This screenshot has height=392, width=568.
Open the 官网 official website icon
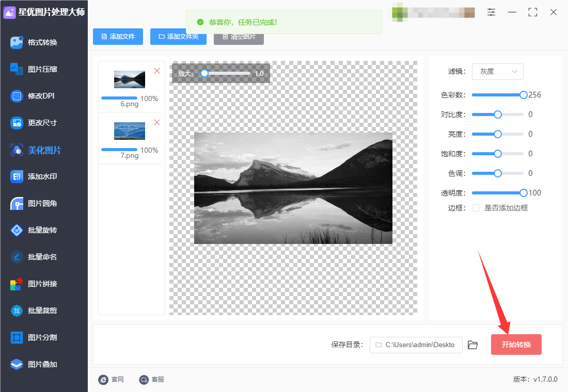click(x=103, y=379)
